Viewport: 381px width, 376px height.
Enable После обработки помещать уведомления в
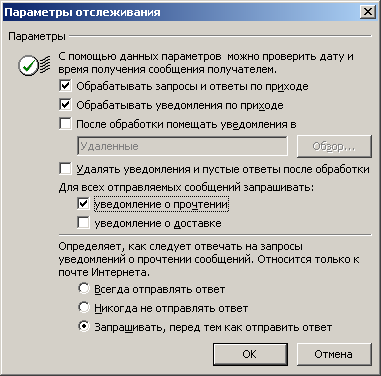[65, 124]
